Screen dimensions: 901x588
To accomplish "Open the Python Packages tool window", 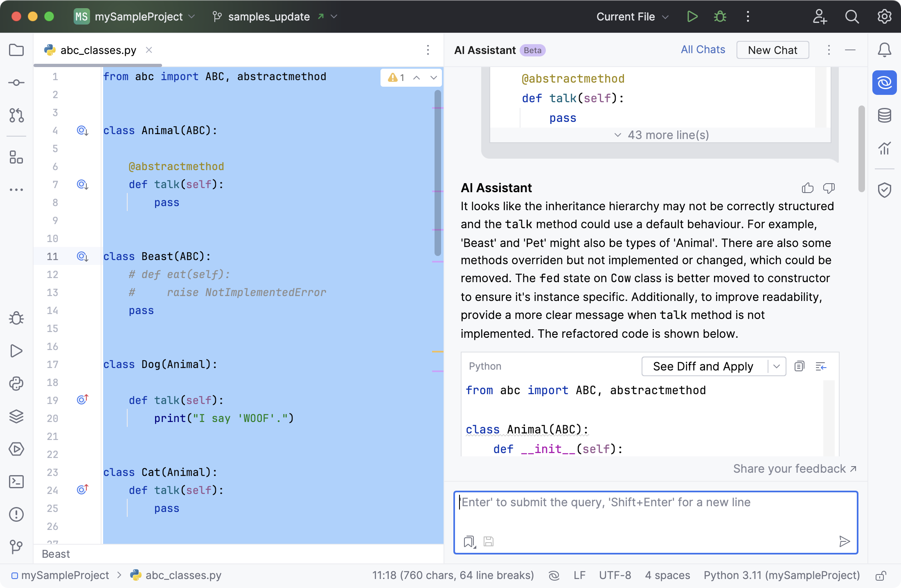I will pyautogui.click(x=16, y=384).
